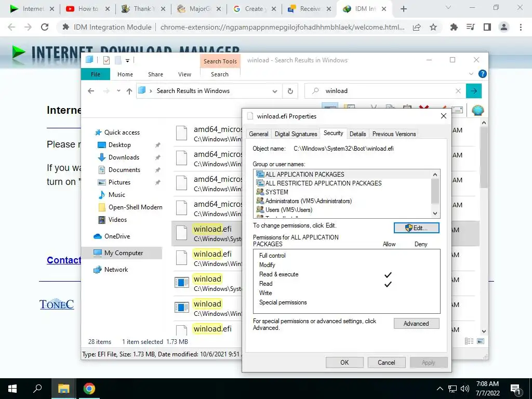Screen dimensions: 532x399
Task: Open File Explorer help question mark
Action: [x=482, y=74]
